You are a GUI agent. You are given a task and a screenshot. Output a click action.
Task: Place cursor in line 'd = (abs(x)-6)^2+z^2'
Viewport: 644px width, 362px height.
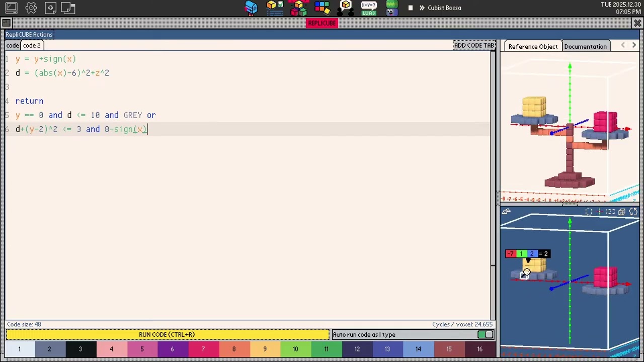(x=62, y=73)
